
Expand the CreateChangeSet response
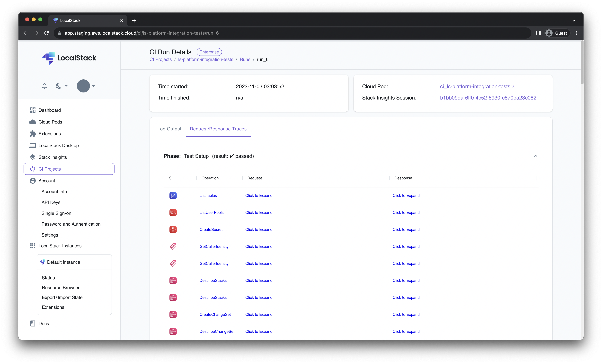tap(406, 314)
